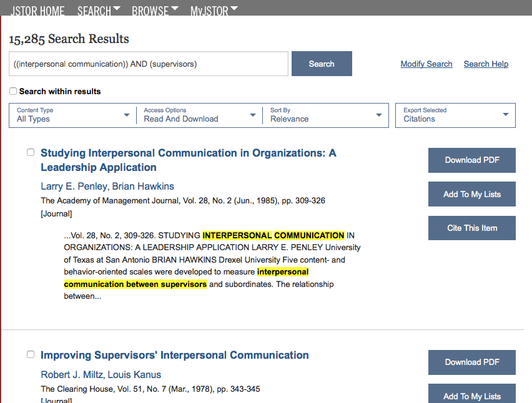Select author Larry E. Penley
Image resolution: width=532 pixels, height=403 pixels.
pyautogui.click(x=72, y=187)
